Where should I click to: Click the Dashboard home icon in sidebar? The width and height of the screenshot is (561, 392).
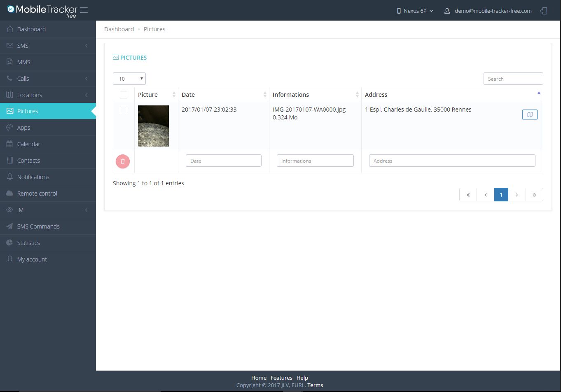click(10, 29)
